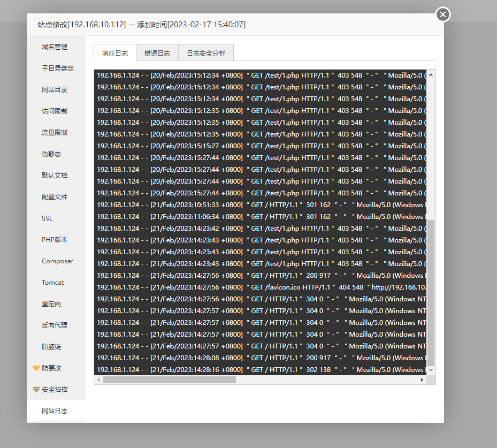
Task: Click vertical scrollbar thumb of log
Action: point(431,293)
